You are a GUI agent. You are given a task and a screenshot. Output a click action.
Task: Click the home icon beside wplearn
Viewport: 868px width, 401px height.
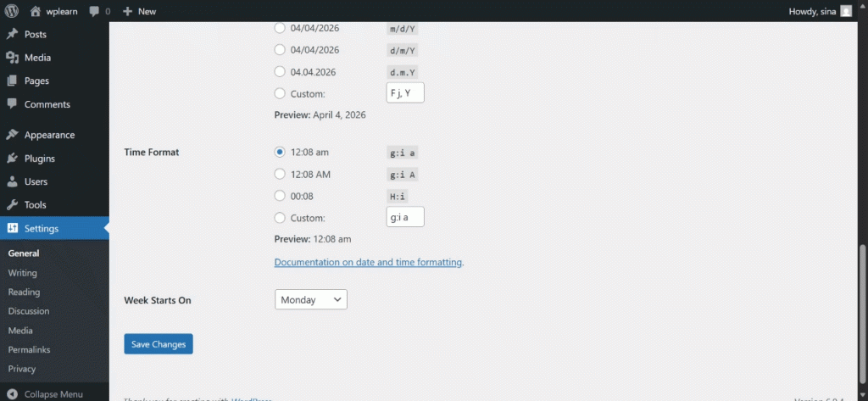point(36,11)
